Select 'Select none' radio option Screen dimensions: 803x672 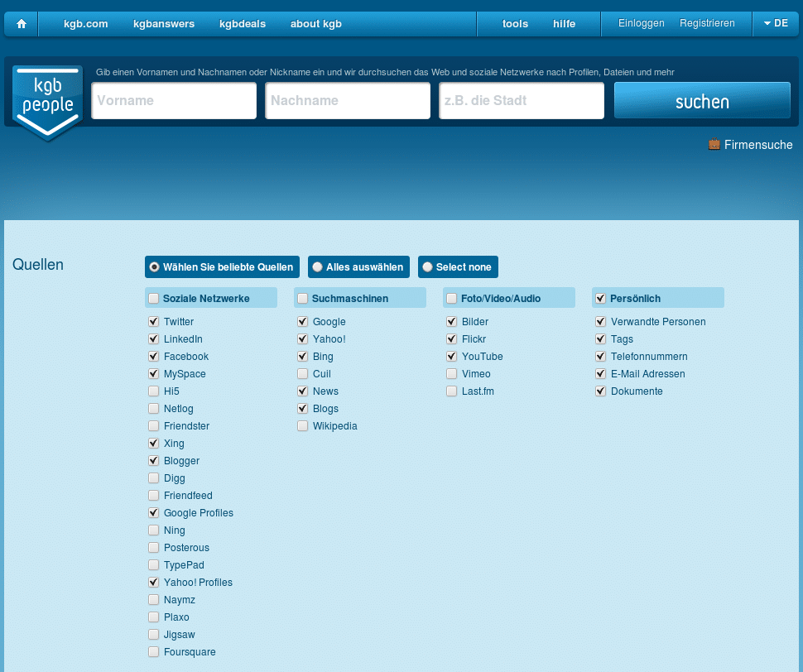[428, 267]
